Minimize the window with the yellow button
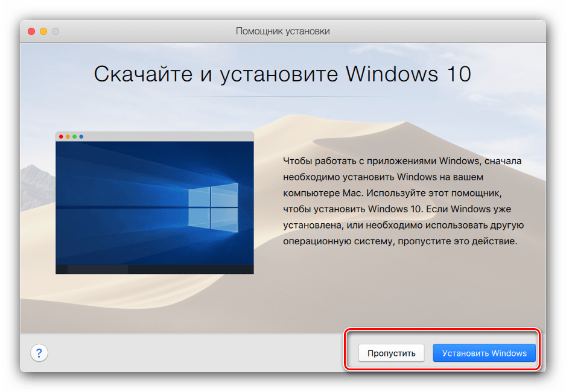 point(43,31)
